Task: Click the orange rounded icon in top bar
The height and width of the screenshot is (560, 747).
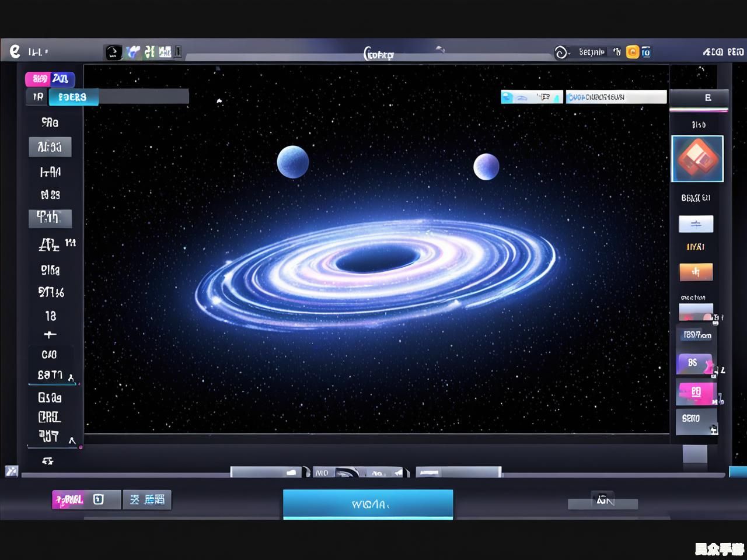Action: tap(632, 52)
